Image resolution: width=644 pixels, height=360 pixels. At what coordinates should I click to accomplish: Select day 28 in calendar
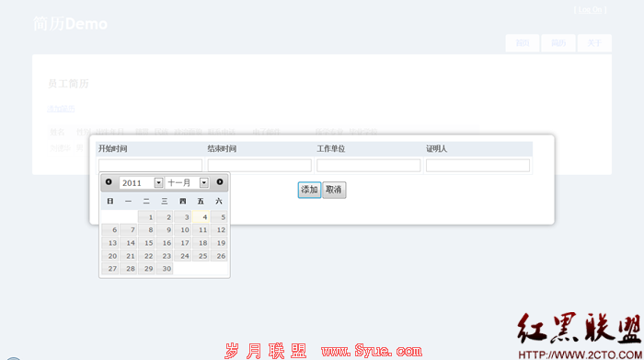[128, 268]
